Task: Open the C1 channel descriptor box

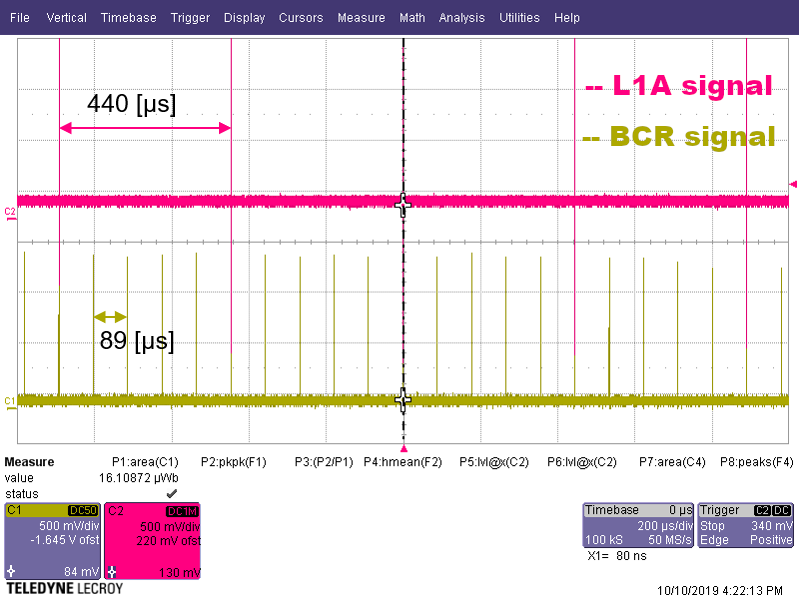Action: pos(52,541)
